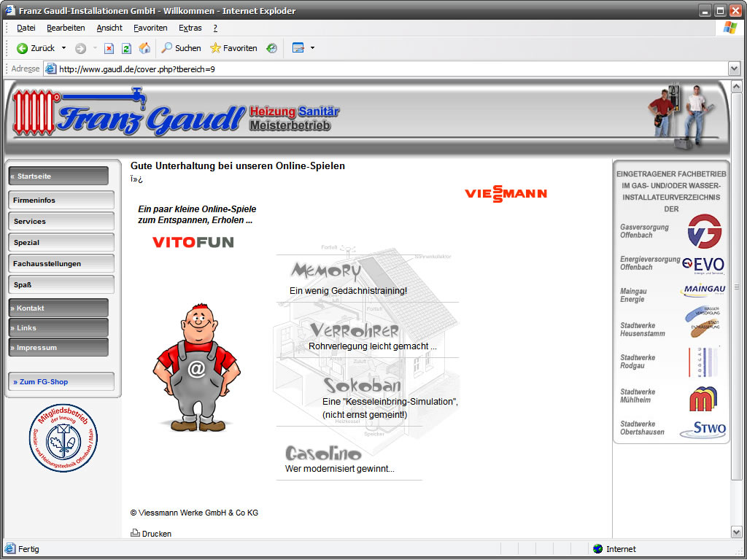Open the Kontakt page
This screenshot has width=747, height=560.
coord(58,308)
